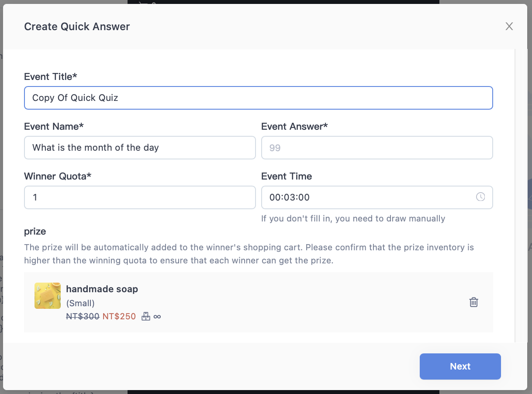Set the Event Time to 00:03:00

377,197
